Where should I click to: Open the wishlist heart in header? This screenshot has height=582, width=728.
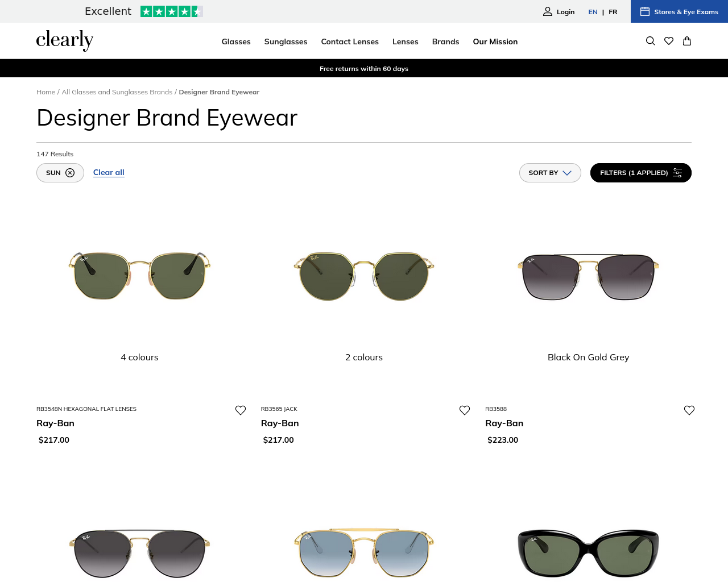click(x=669, y=41)
